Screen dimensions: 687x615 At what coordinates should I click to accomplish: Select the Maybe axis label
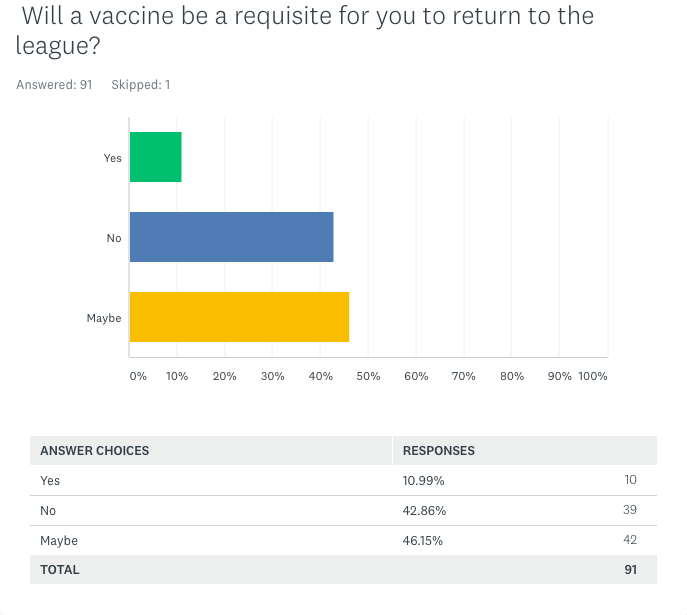[104, 318]
